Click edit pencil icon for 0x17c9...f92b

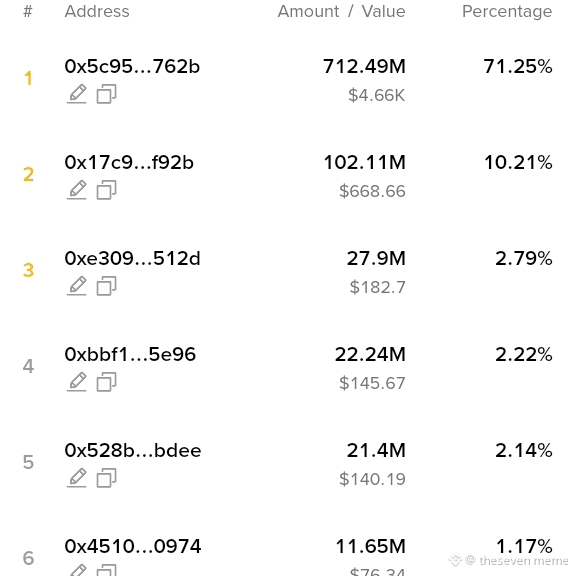coord(76,190)
